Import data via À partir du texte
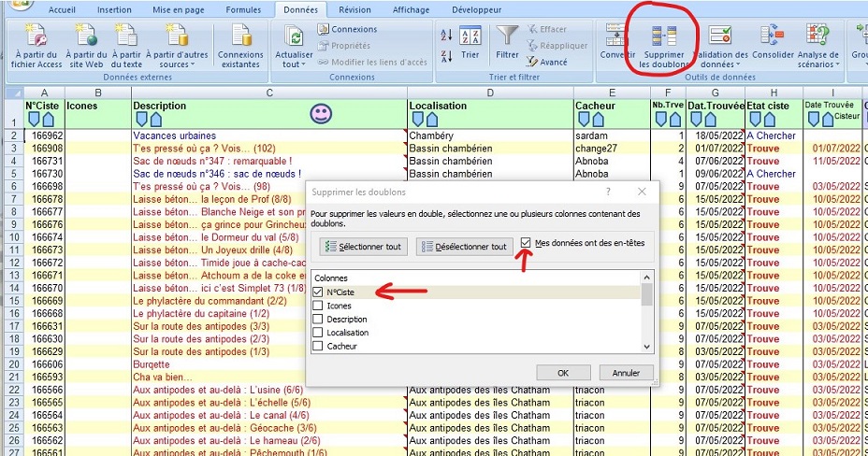This screenshot has height=456, width=868. (x=125, y=37)
